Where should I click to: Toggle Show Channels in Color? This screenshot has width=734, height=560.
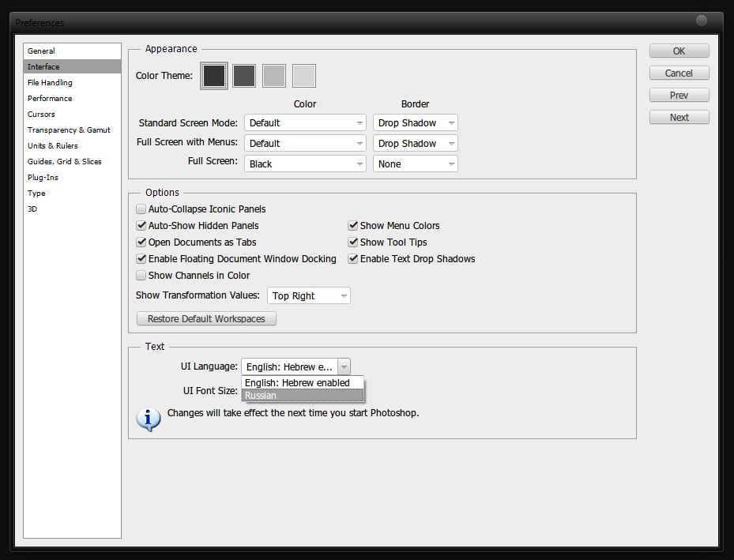[x=141, y=276]
